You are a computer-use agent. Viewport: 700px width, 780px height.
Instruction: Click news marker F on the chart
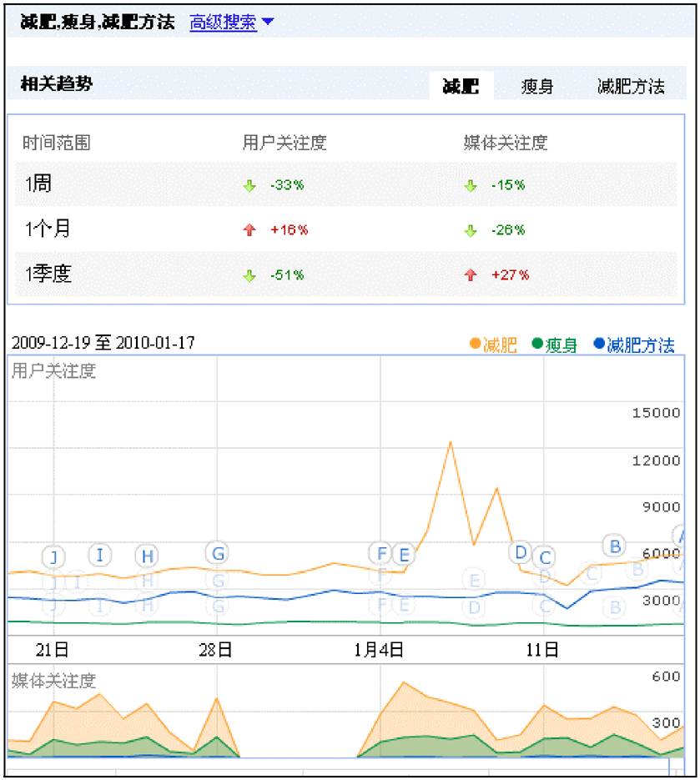[x=380, y=553]
